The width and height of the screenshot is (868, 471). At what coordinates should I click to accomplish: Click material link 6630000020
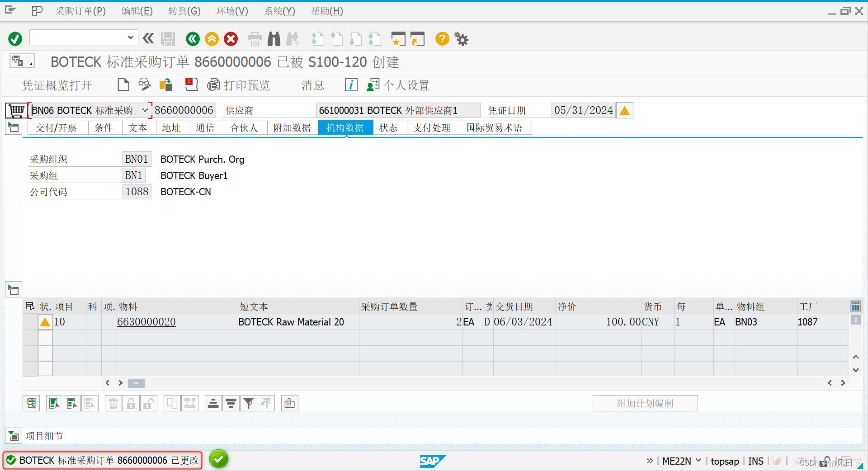pos(146,322)
